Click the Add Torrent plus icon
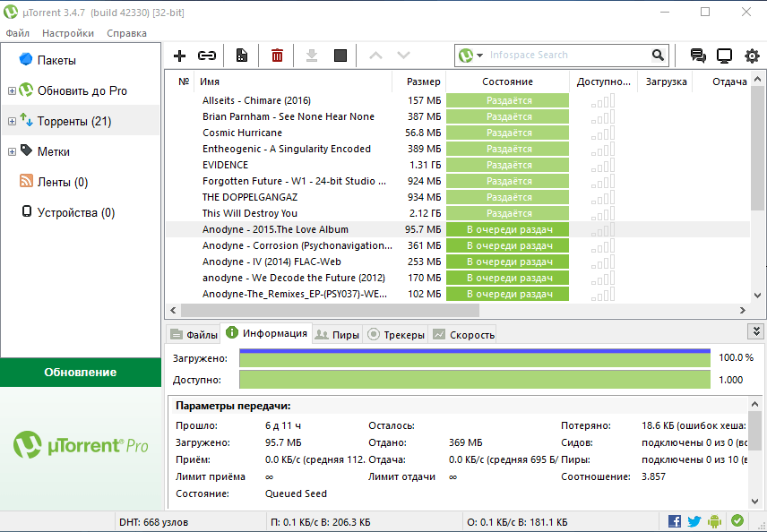This screenshot has width=767, height=532. (179, 56)
